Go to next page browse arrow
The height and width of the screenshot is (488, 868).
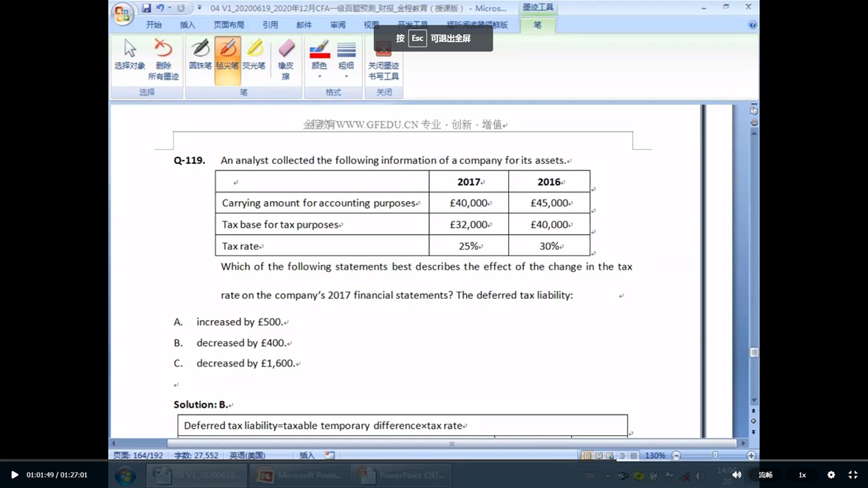coord(754,431)
